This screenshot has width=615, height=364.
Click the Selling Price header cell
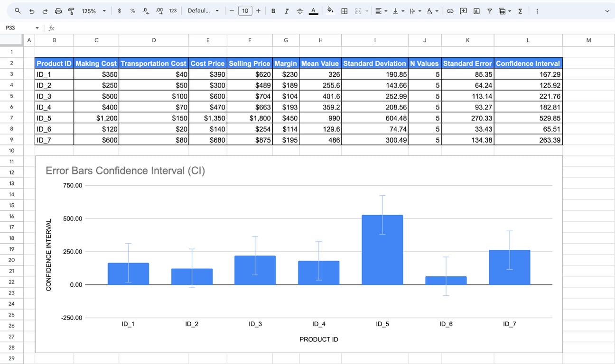coord(250,63)
